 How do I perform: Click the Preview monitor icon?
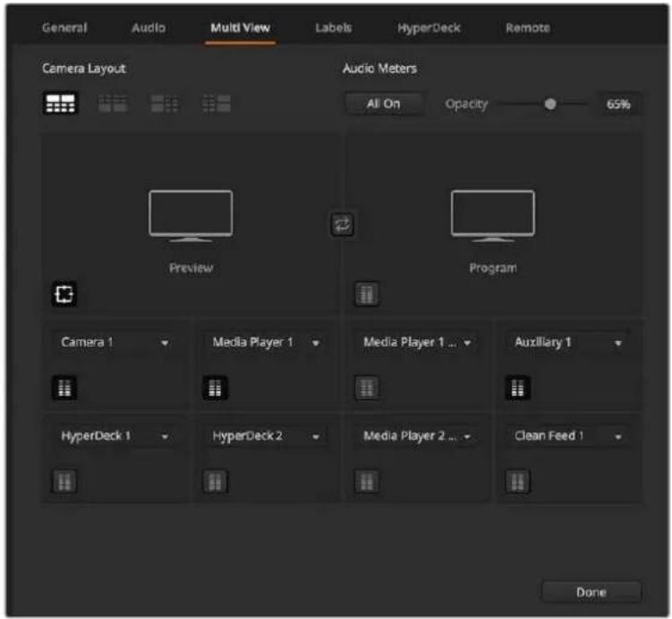[x=191, y=216]
